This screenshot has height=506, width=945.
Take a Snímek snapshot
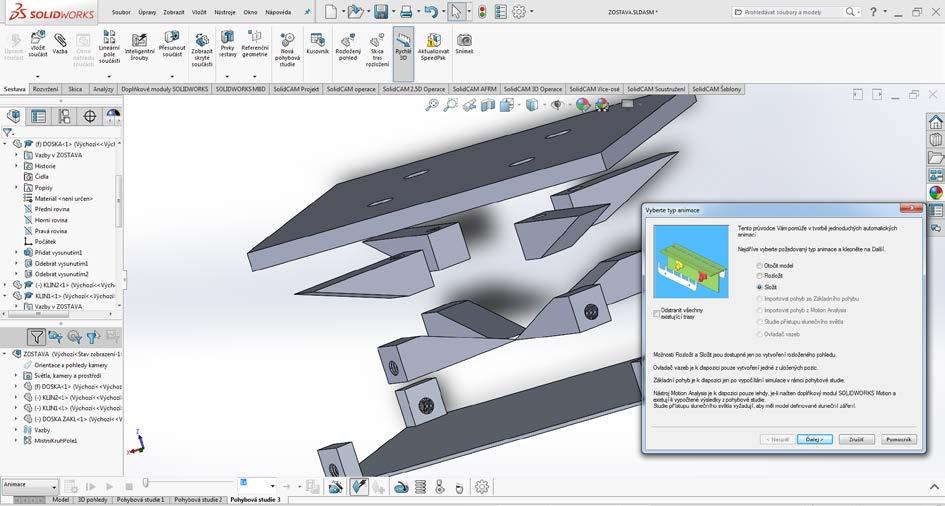click(464, 44)
